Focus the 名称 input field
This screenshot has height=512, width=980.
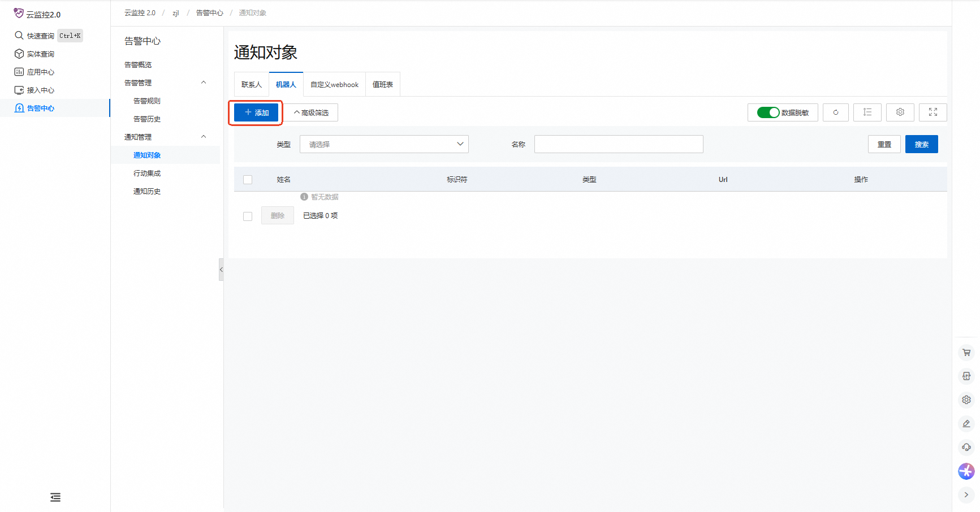pos(619,144)
